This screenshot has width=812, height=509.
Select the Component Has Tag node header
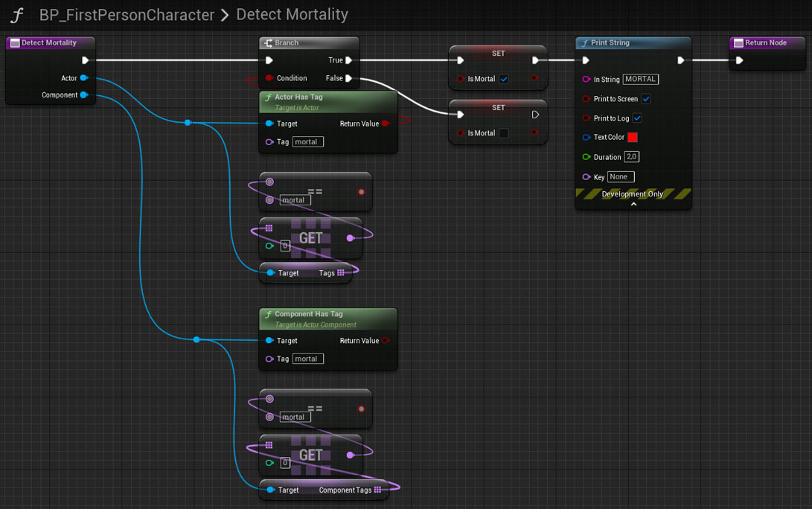(x=328, y=319)
